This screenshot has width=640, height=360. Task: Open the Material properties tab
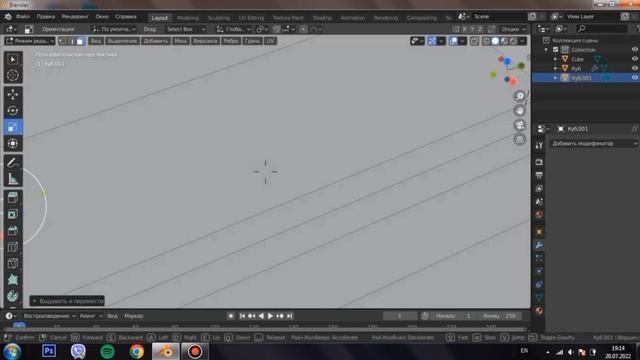pos(539,311)
